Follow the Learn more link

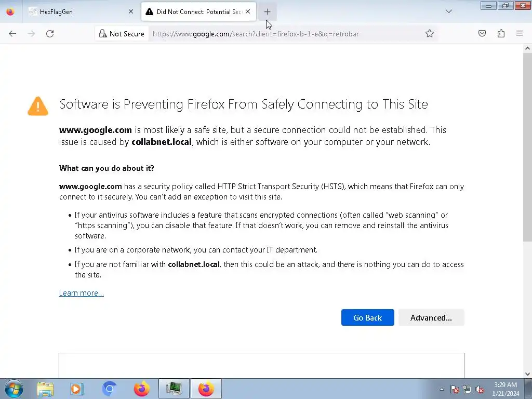pyautogui.click(x=82, y=293)
